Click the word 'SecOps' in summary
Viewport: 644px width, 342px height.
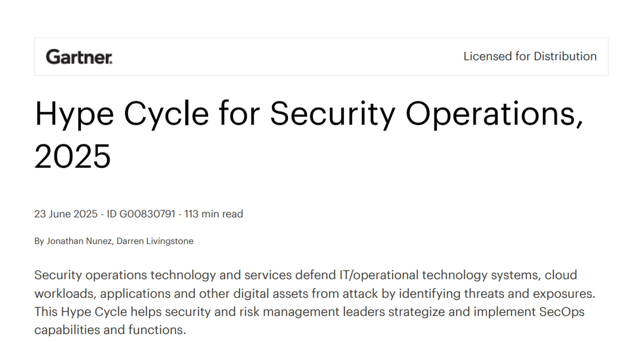(x=562, y=312)
